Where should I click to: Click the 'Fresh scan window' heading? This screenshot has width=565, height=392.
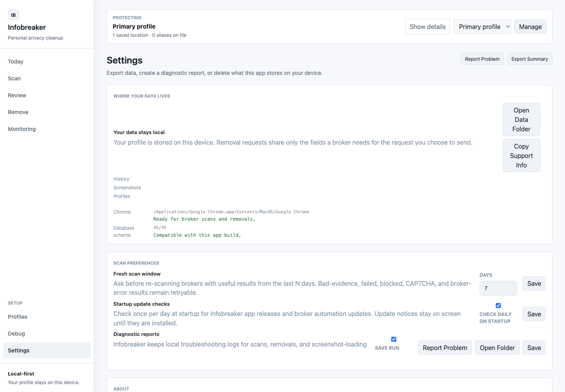pos(137,274)
